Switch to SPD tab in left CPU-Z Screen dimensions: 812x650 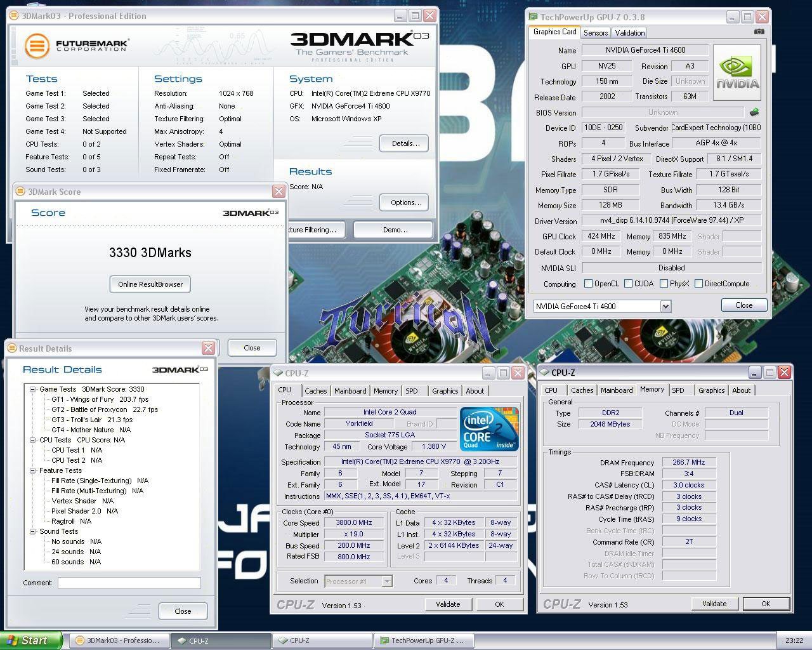click(412, 391)
